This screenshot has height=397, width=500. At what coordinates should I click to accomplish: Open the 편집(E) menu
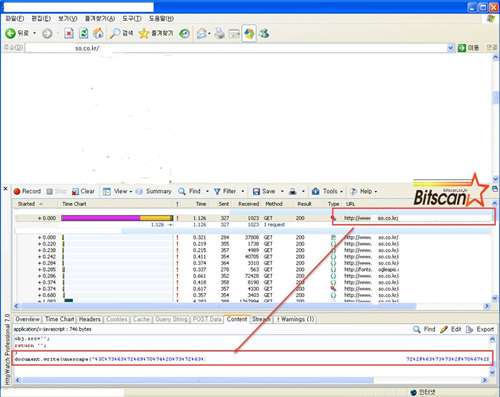point(41,19)
